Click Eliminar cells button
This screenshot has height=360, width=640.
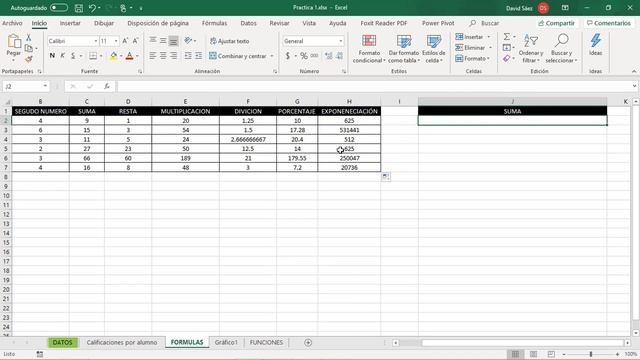(473, 48)
